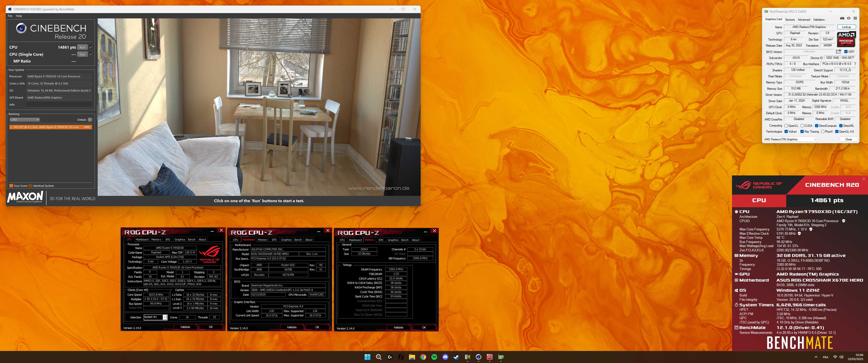Open Logitech G HUB from taskbar

point(390,357)
